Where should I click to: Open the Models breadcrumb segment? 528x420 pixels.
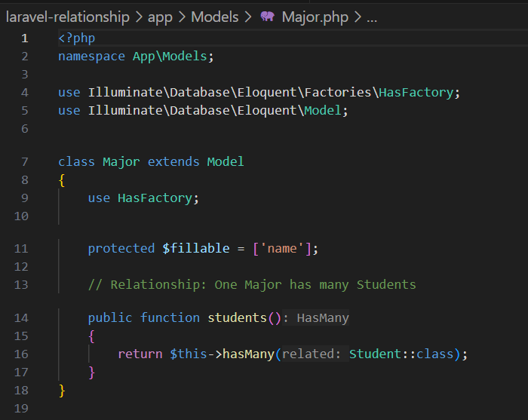(x=214, y=17)
